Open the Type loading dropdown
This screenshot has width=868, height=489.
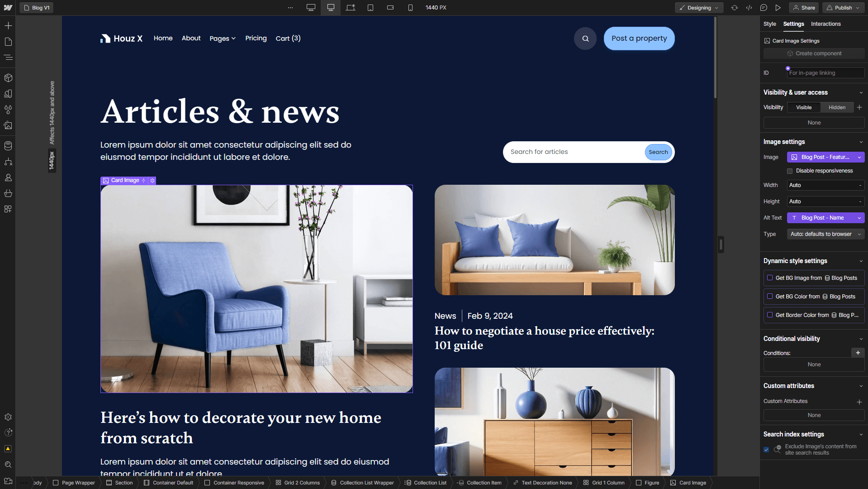pyautogui.click(x=825, y=234)
